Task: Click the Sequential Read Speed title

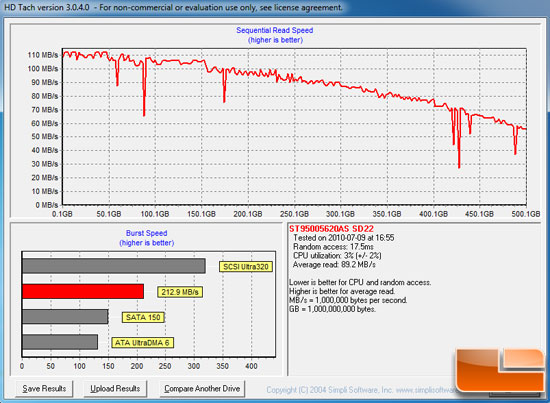Action: [x=275, y=31]
